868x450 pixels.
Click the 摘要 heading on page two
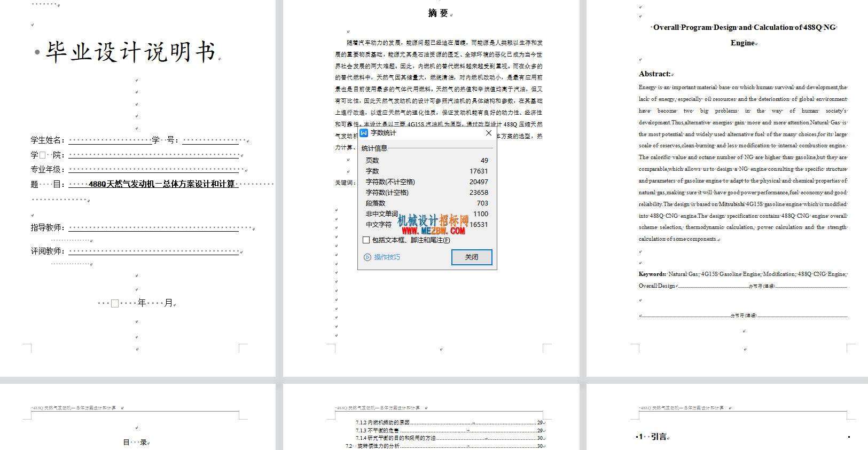point(438,13)
